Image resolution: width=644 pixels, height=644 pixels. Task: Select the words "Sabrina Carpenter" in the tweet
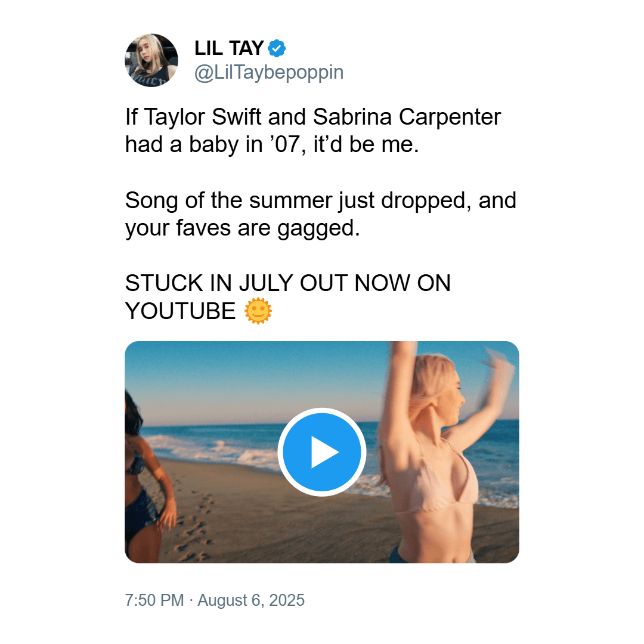(407, 117)
